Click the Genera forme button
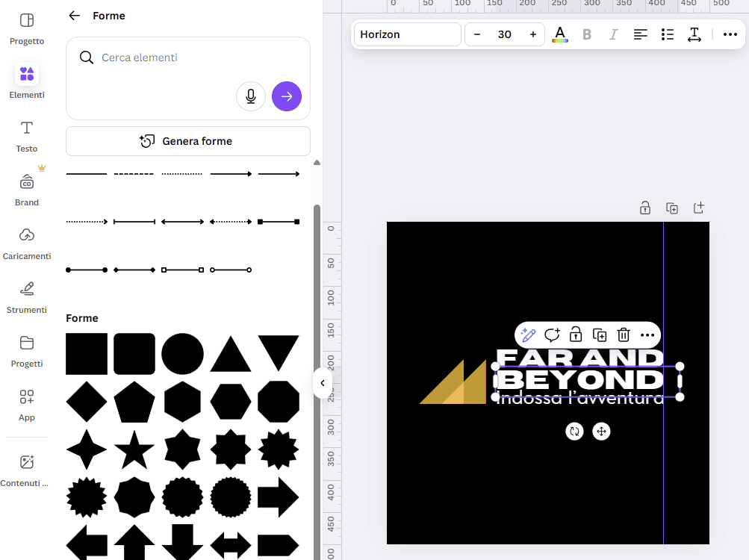Image resolution: width=749 pixels, height=560 pixels. pos(188,141)
